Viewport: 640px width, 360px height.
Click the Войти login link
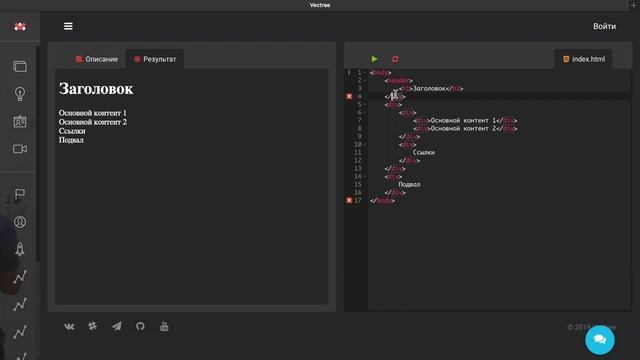[604, 26]
